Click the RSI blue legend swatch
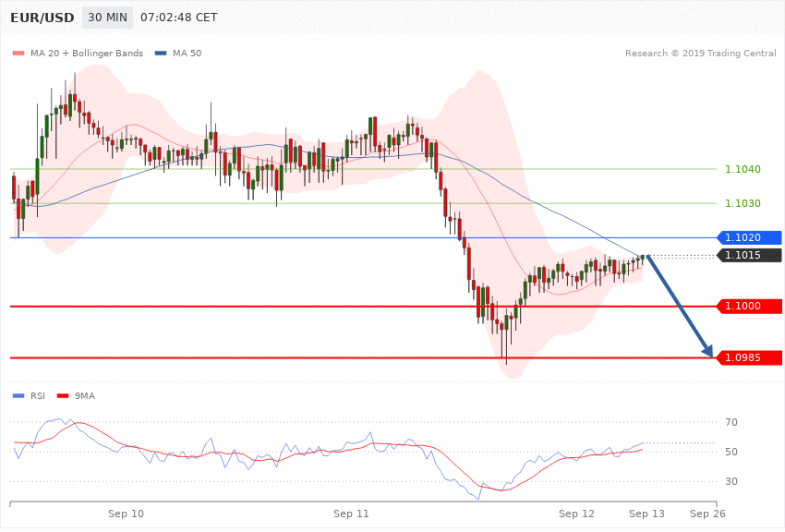Image resolution: width=785 pixels, height=532 pixels. click(x=18, y=396)
